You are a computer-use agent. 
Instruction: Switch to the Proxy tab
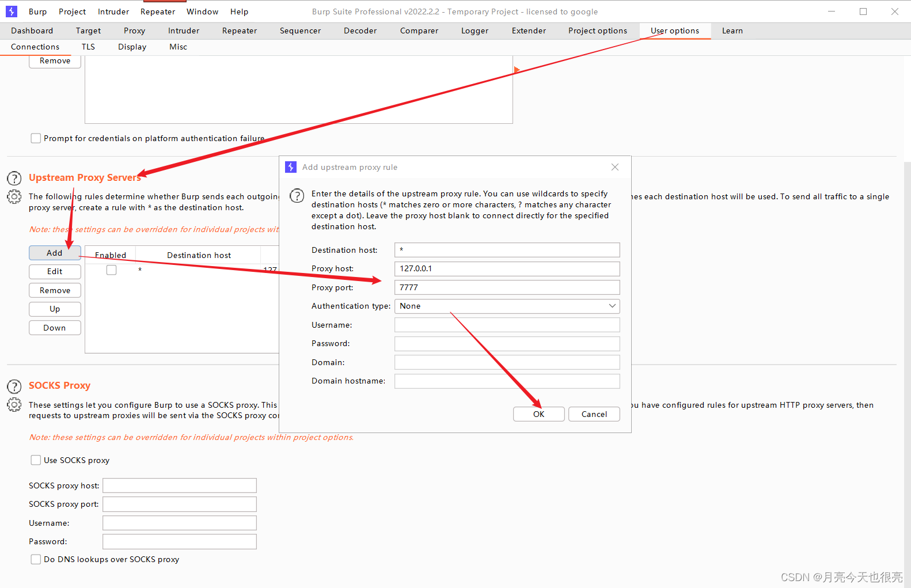coord(134,31)
